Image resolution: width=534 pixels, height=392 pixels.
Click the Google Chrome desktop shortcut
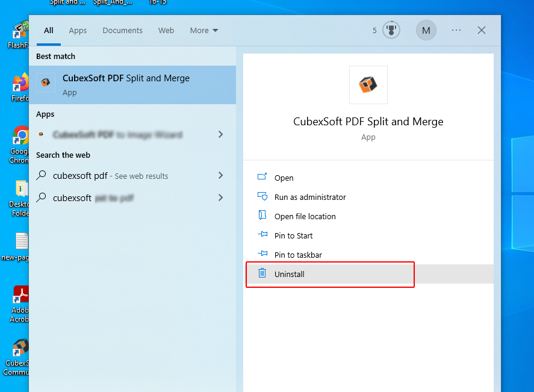pos(20,145)
